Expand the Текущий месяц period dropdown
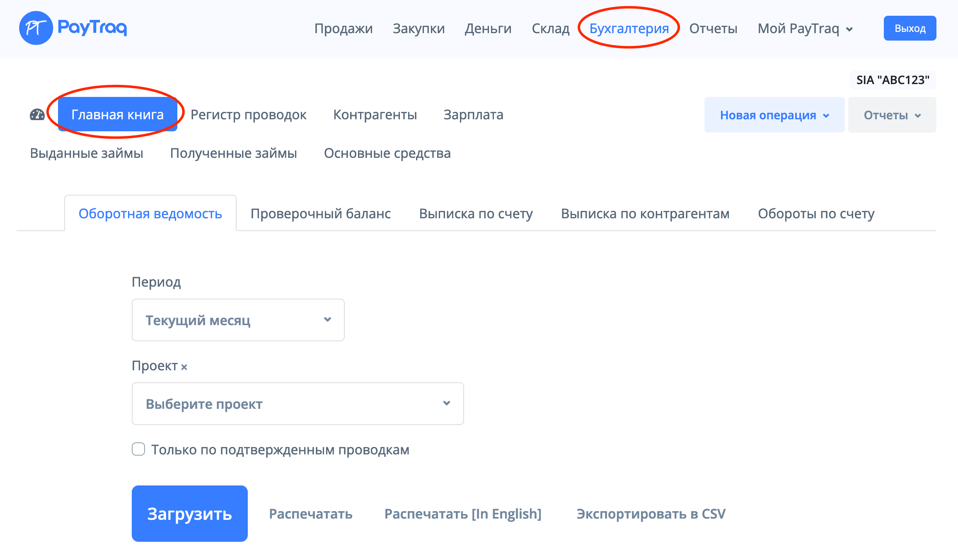This screenshot has width=958, height=560. click(x=238, y=320)
